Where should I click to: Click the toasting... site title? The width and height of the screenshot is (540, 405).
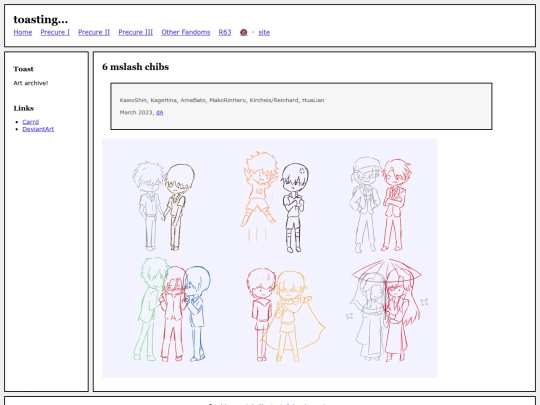41,20
